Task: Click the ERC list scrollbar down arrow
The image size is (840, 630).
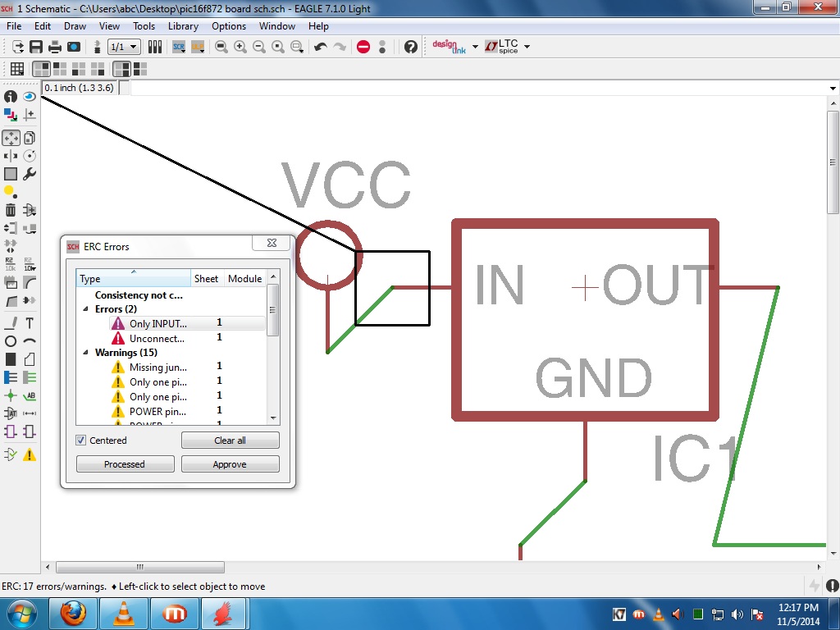Action: click(273, 418)
